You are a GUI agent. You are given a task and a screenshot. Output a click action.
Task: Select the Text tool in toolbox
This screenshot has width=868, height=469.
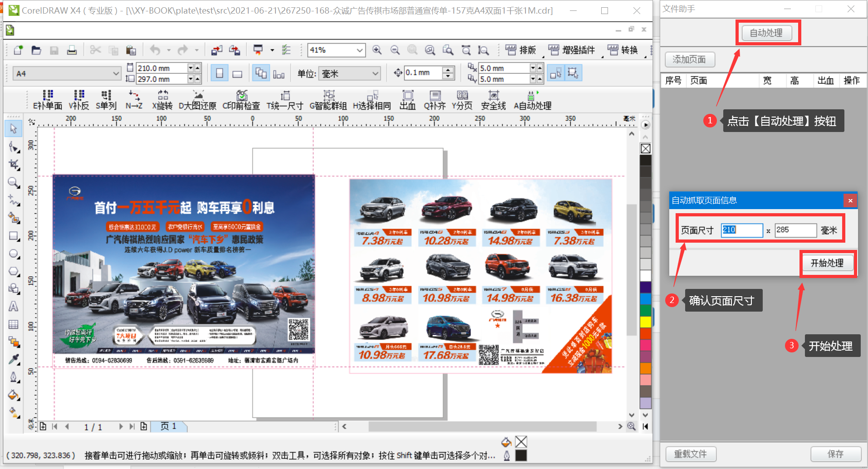click(x=14, y=307)
